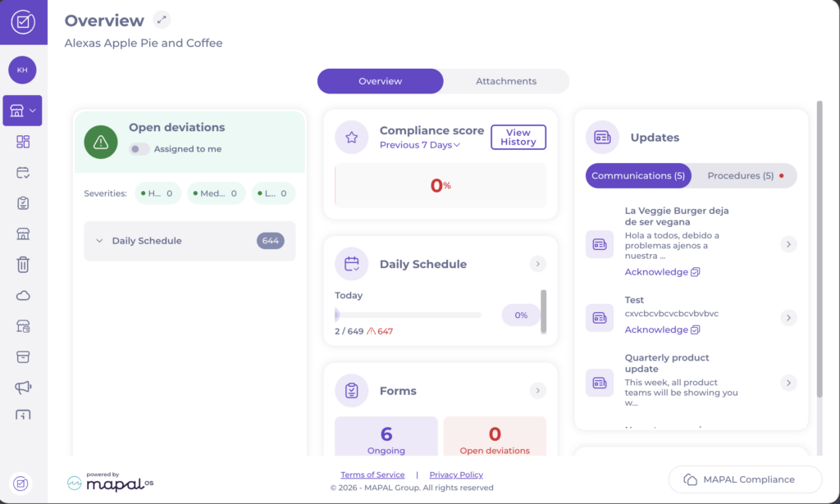Click the View History button

pos(518,138)
